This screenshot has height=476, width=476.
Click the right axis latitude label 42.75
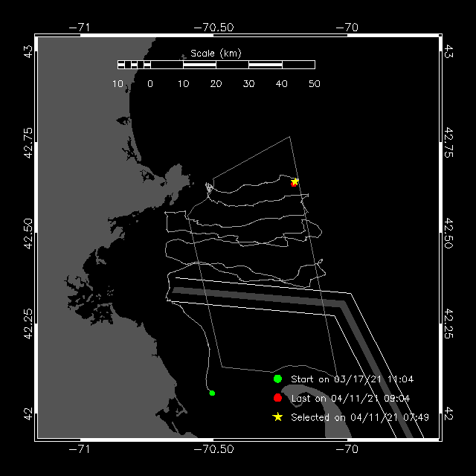pyautogui.click(x=448, y=143)
